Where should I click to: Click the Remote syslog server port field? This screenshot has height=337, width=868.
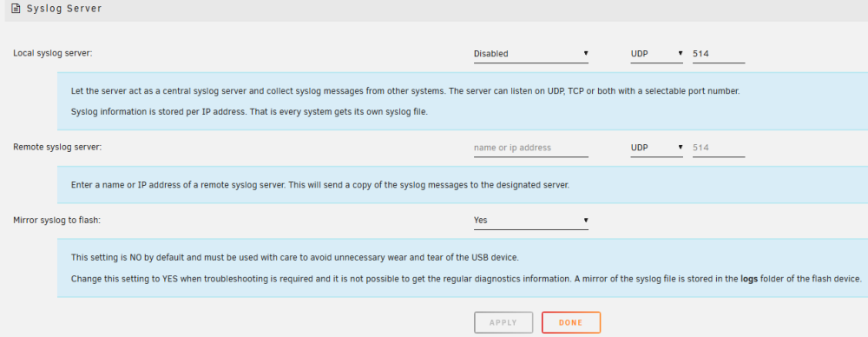pos(719,148)
